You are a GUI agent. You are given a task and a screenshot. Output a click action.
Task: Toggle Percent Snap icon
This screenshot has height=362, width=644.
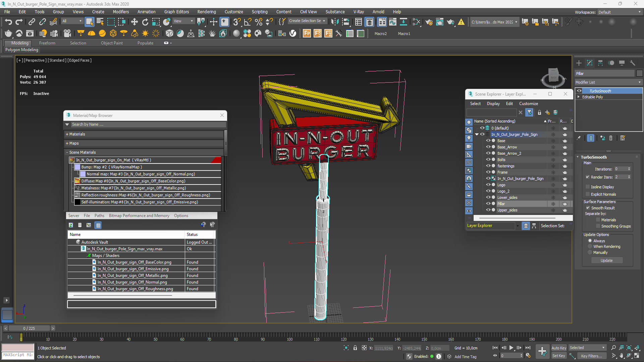coord(258,22)
